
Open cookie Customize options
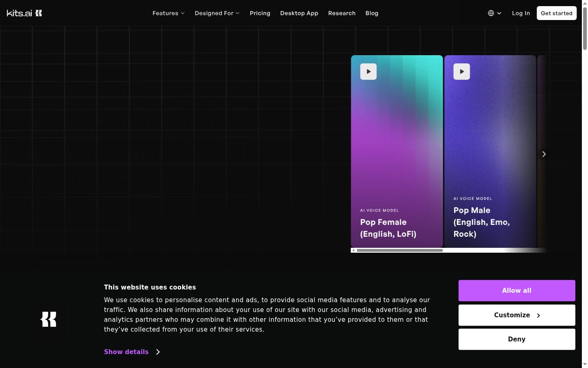517,315
